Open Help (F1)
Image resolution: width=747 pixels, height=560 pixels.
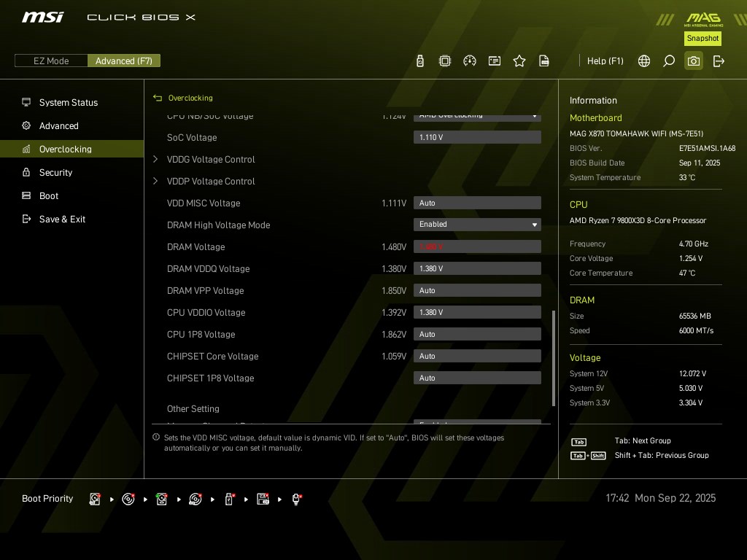click(605, 61)
